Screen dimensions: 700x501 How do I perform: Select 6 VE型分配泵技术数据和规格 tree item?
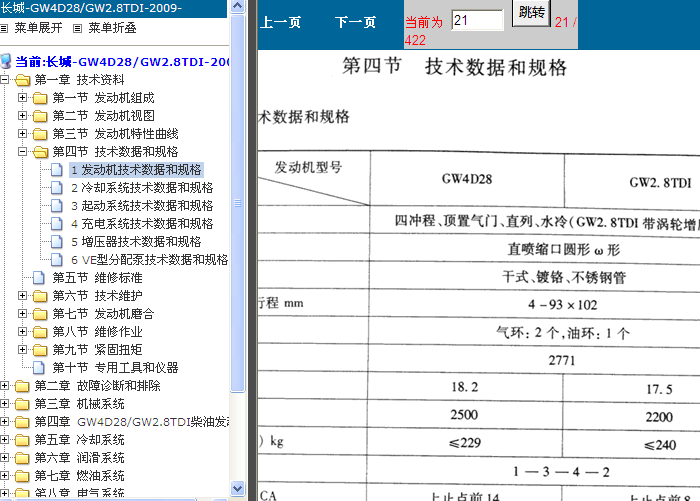[150, 260]
